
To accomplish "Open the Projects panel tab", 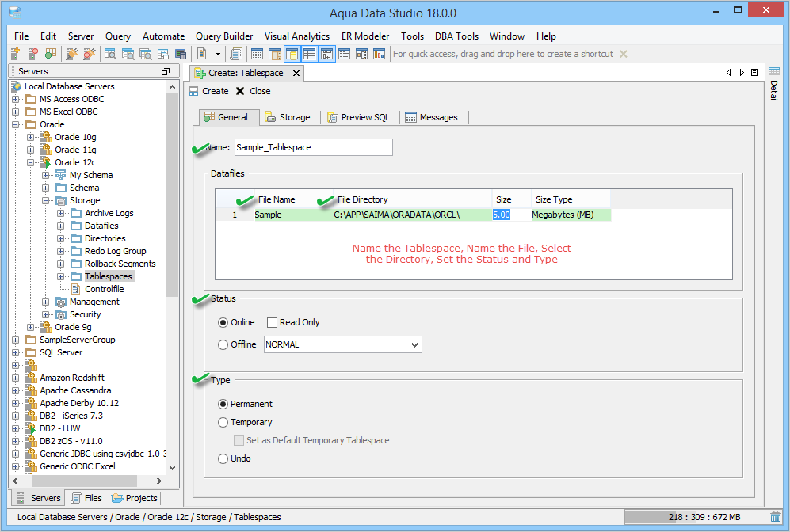I will (x=135, y=498).
